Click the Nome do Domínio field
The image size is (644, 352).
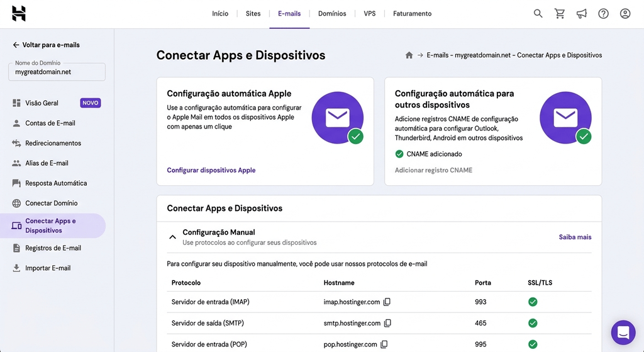(57, 72)
